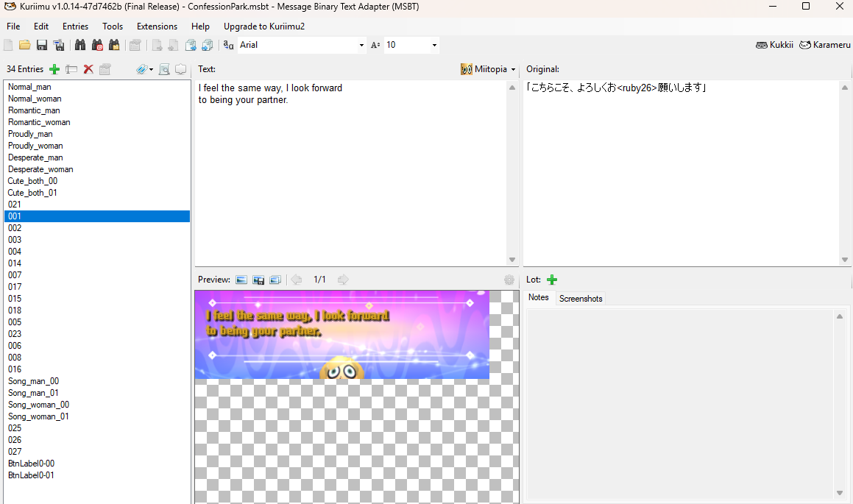The width and height of the screenshot is (853, 504).
Task: Click the binoculars icon with red @ badge
Action: pyautogui.click(x=97, y=45)
